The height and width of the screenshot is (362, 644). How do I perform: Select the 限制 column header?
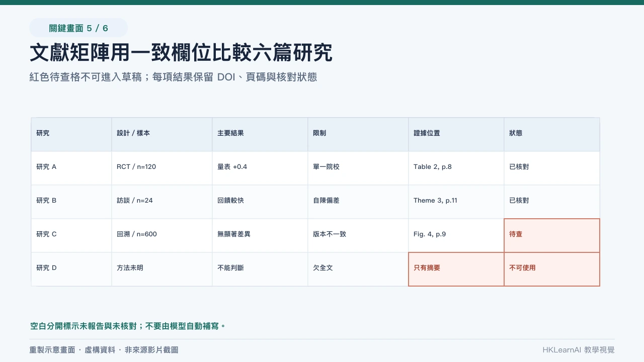(x=358, y=135)
